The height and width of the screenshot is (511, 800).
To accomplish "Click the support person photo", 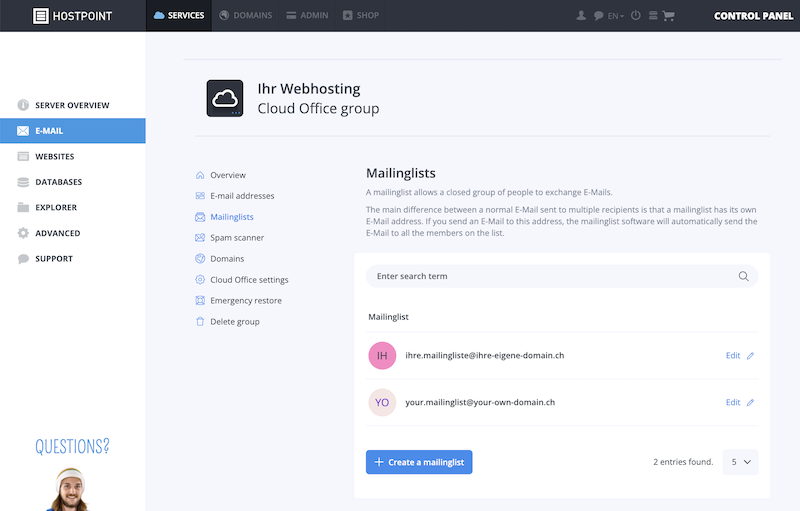I will [x=70, y=490].
